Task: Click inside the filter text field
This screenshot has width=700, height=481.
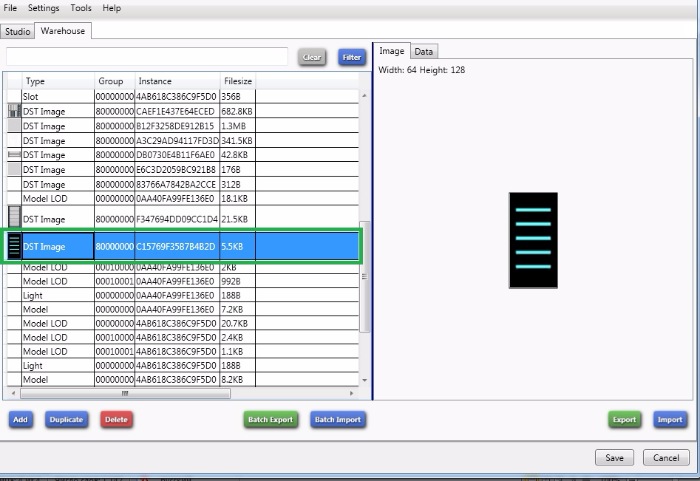Action: tap(147, 57)
